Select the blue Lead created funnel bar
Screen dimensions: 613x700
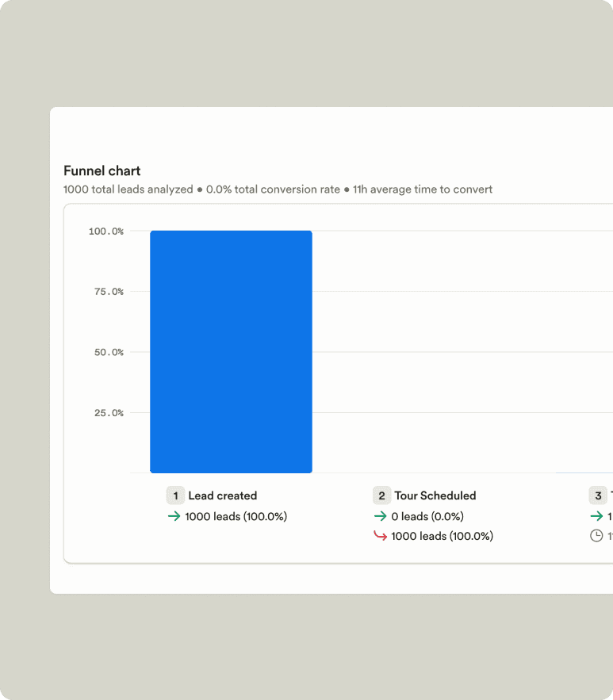(231, 351)
